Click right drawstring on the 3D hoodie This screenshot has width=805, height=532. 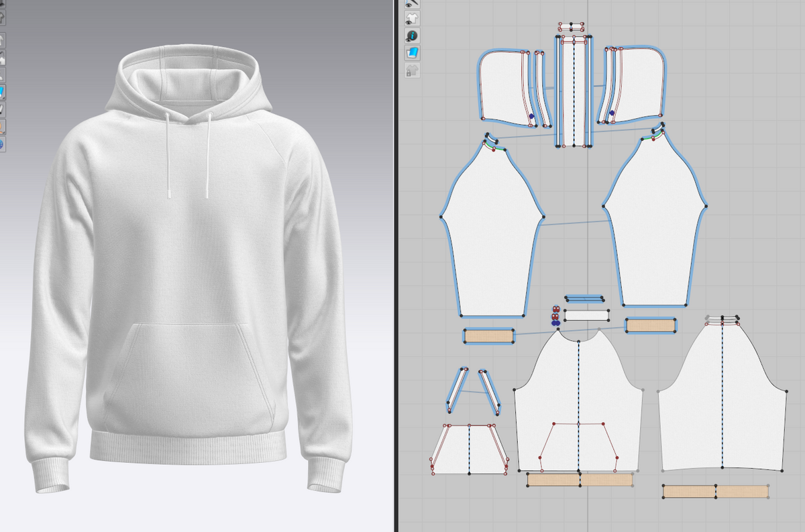pos(208,154)
